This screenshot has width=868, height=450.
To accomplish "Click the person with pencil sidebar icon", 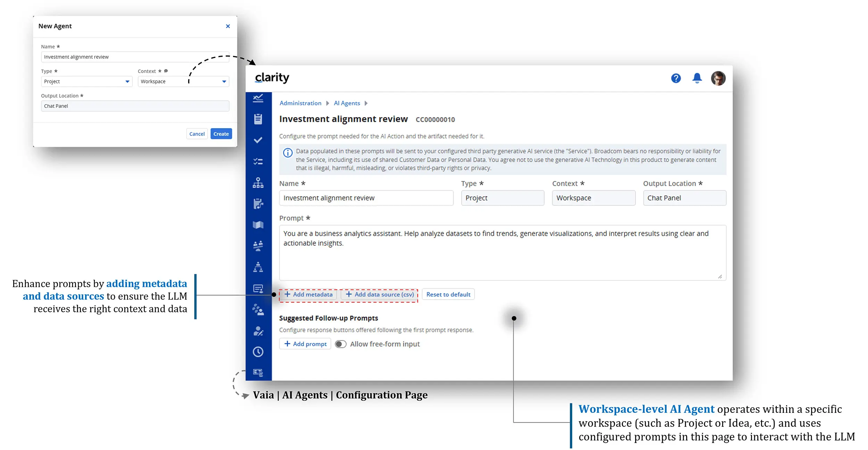I will 258,331.
